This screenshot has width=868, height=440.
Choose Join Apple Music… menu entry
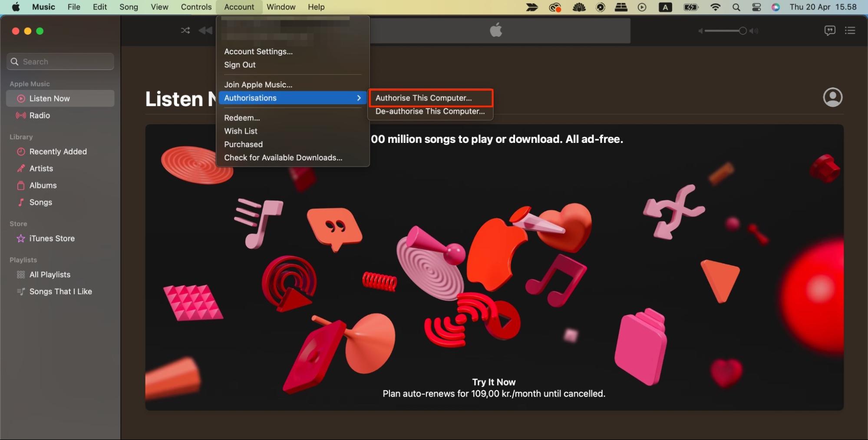click(293, 85)
